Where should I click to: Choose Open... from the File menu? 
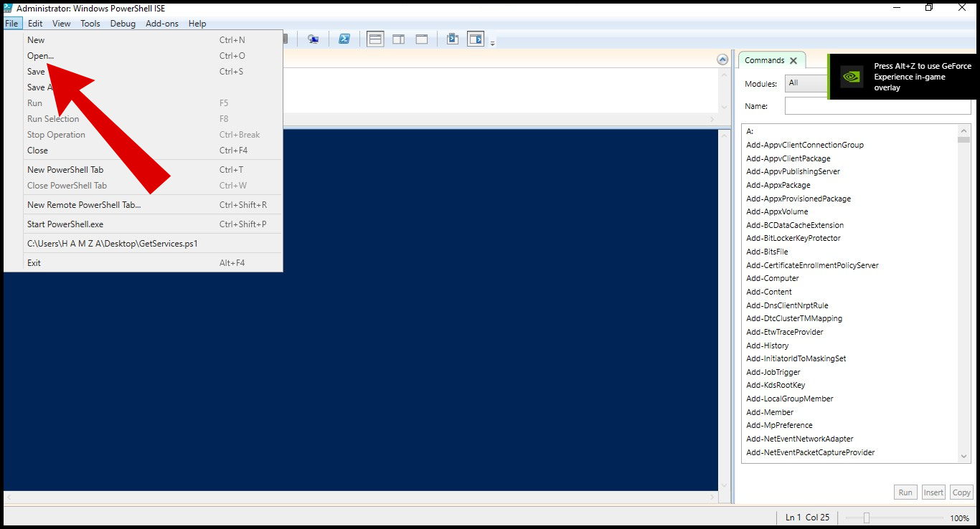[40, 56]
